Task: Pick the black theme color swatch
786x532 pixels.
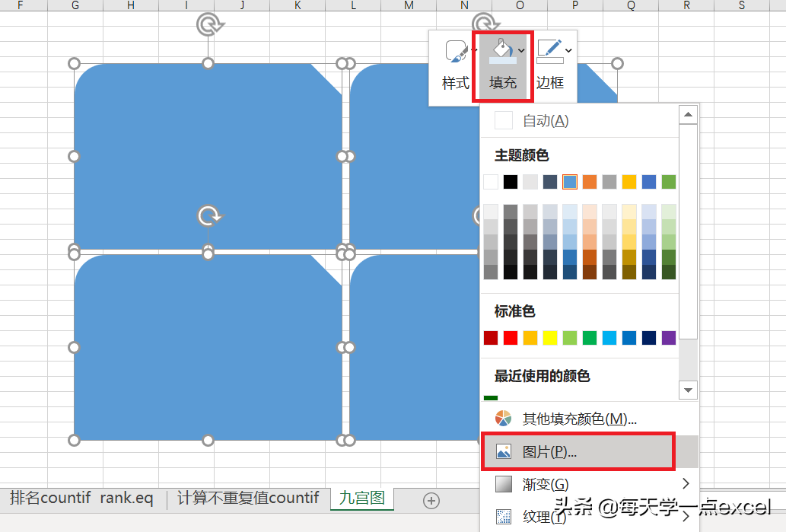Action: (511, 181)
